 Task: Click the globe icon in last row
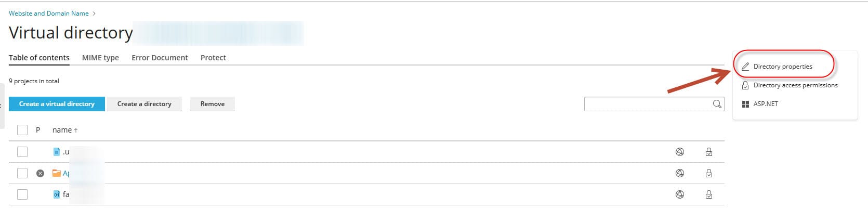tap(679, 194)
